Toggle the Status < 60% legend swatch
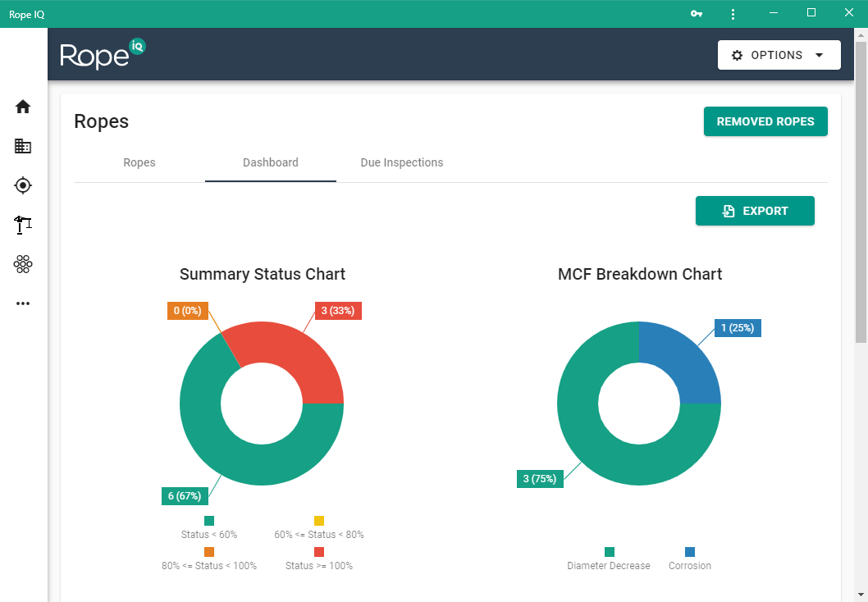 click(x=209, y=521)
